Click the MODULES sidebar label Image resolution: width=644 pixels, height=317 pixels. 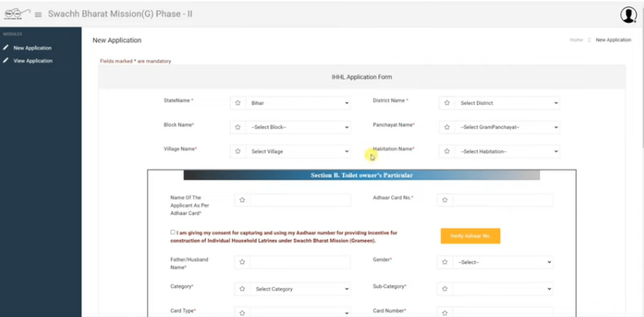coord(12,34)
